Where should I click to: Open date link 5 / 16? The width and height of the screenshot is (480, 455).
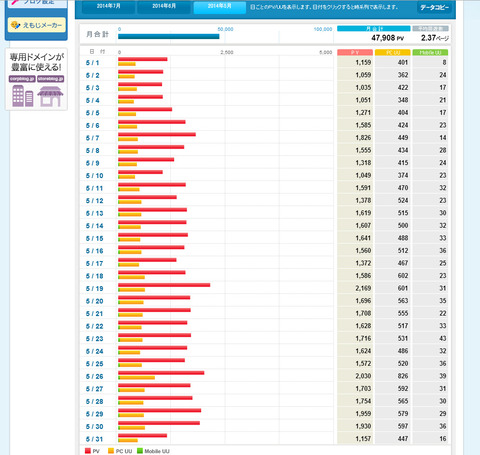pos(94,251)
